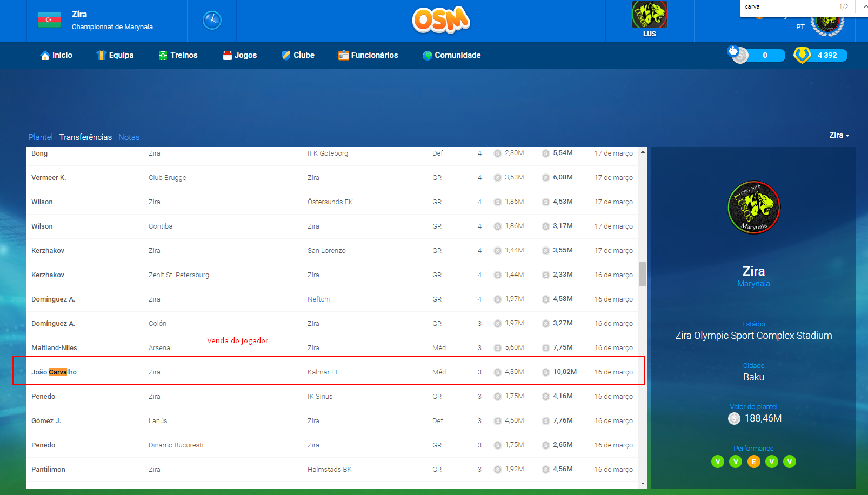Click the Baku city name
Screen dimensions: 868x495
pyautogui.click(x=753, y=377)
